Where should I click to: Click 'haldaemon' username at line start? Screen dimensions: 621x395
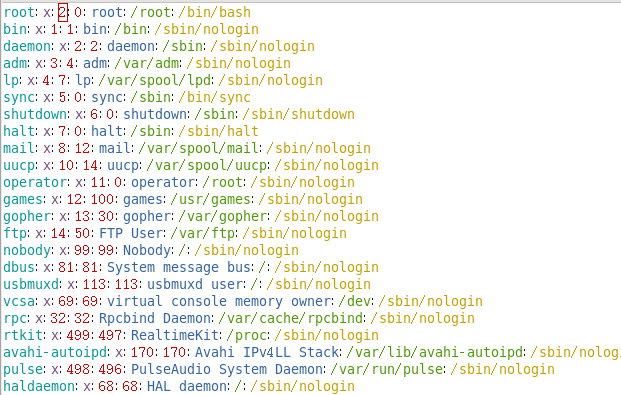click(39, 386)
